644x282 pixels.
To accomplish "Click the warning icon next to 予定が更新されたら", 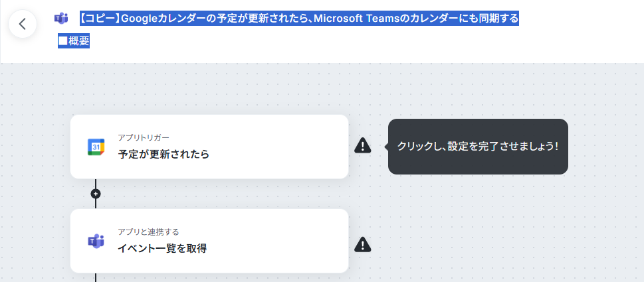I will click(363, 145).
